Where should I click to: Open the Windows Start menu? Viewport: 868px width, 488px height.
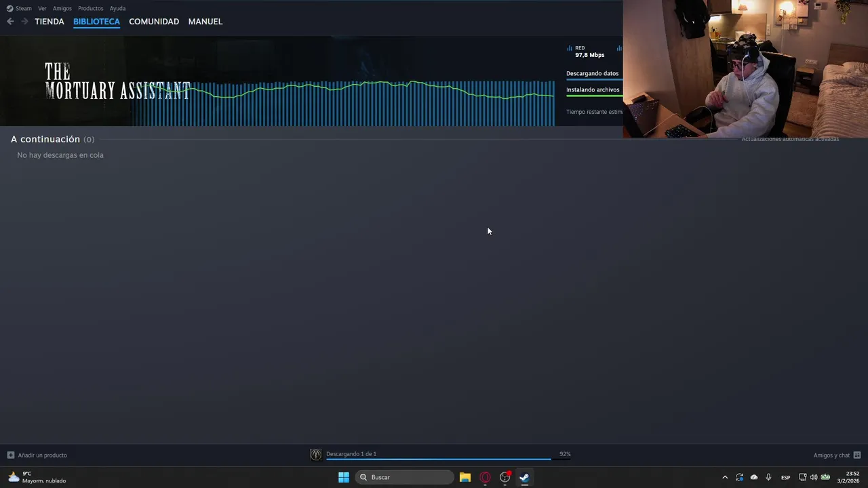[344, 477]
